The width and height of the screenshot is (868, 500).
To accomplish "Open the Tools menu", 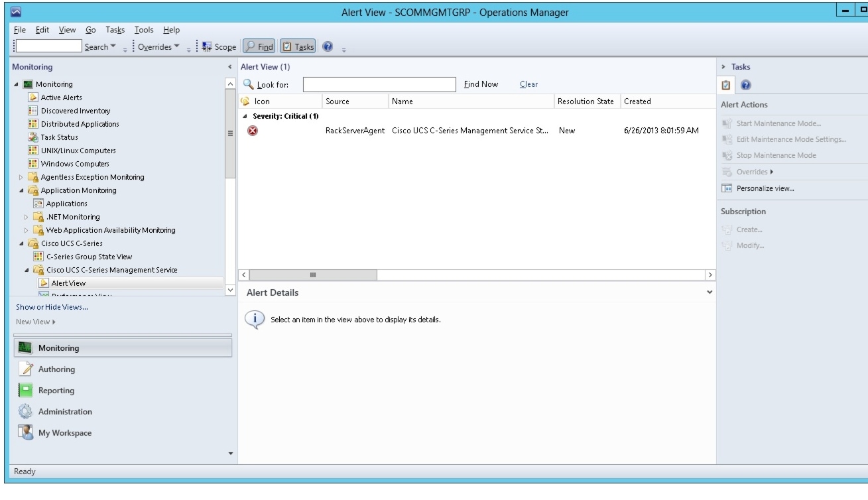I will (144, 29).
